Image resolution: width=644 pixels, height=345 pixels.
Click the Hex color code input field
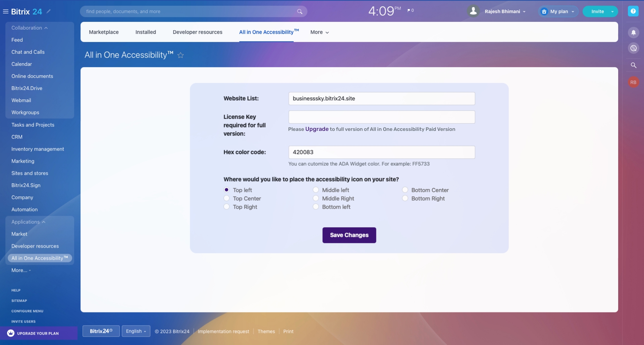[x=381, y=152]
